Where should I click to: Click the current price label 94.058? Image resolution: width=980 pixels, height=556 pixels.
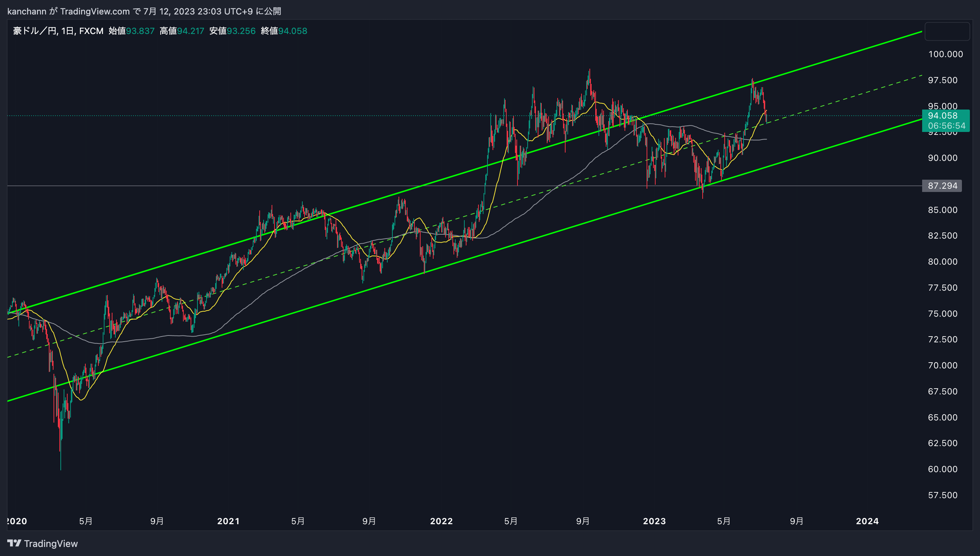tap(943, 116)
